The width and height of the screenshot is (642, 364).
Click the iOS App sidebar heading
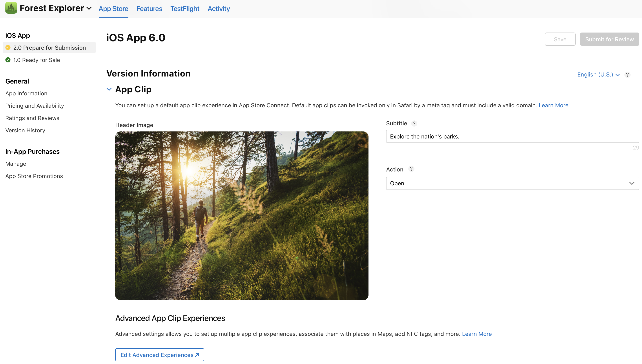coord(18,36)
